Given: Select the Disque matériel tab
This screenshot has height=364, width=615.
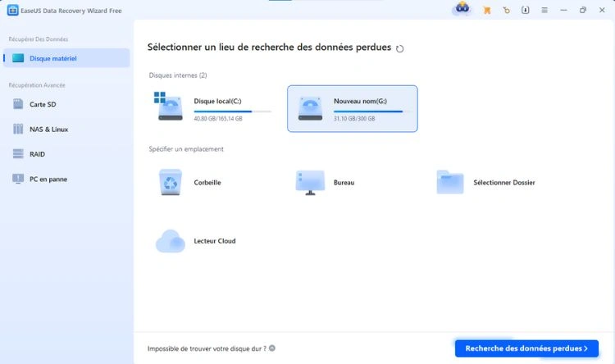Looking at the screenshot, I should pyautogui.click(x=66, y=58).
